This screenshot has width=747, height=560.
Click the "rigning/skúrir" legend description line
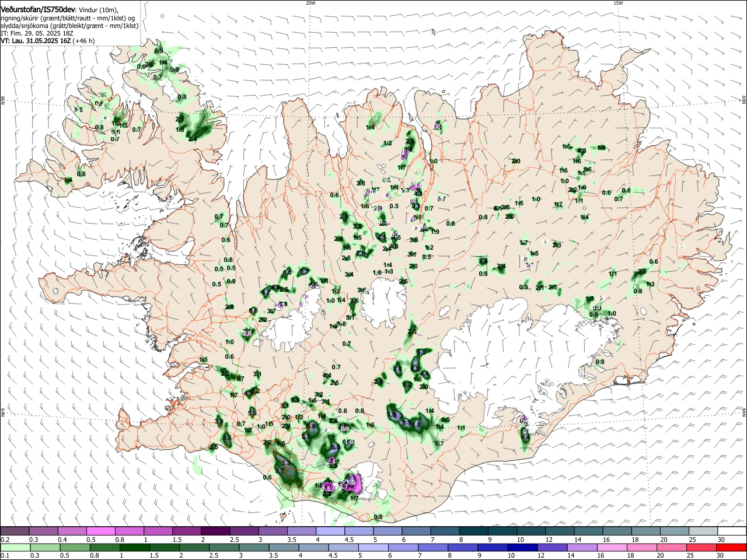(x=68, y=18)
